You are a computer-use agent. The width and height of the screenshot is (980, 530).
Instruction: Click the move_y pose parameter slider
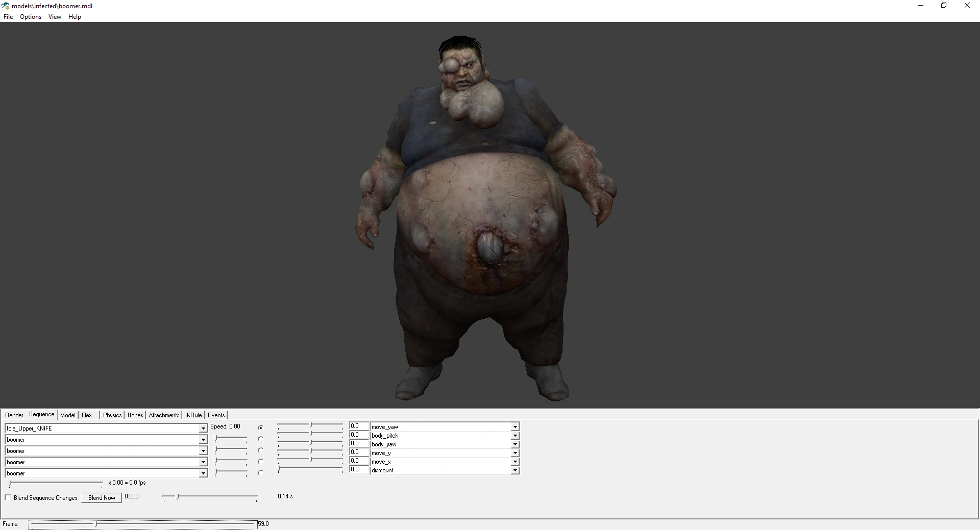310,452
